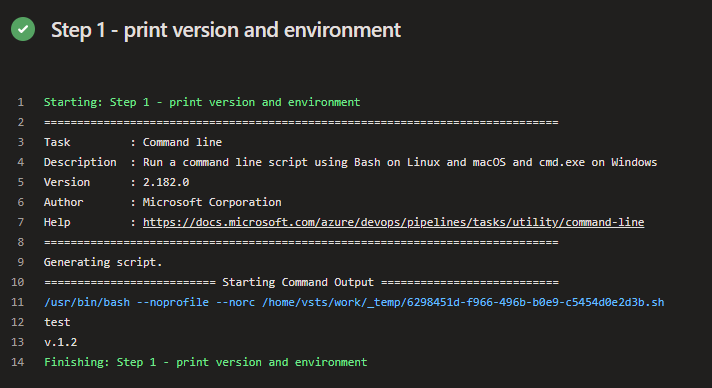Click line number 14 at bottom
The height and width of the screenshot is (388, 712).
click(x=18, y=362)
